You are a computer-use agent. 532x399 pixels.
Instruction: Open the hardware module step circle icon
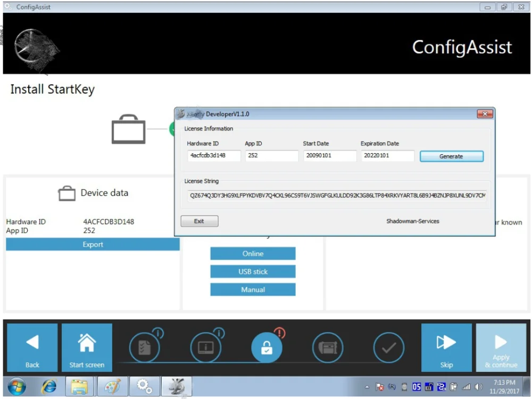point(328,347)
